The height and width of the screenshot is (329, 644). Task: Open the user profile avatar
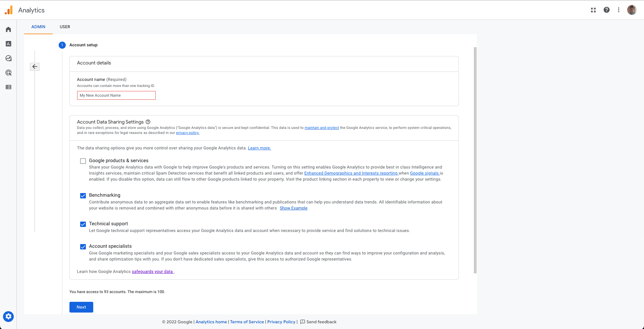pyautogui.click(x=632, y=10)
